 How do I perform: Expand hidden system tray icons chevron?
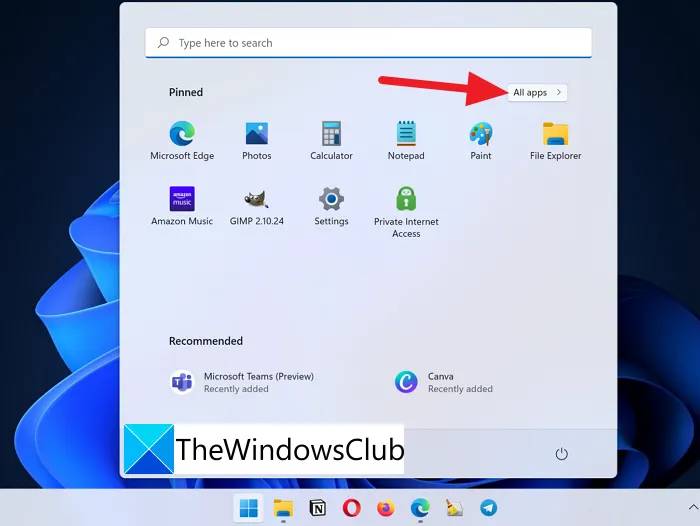[x=693, y=507]
